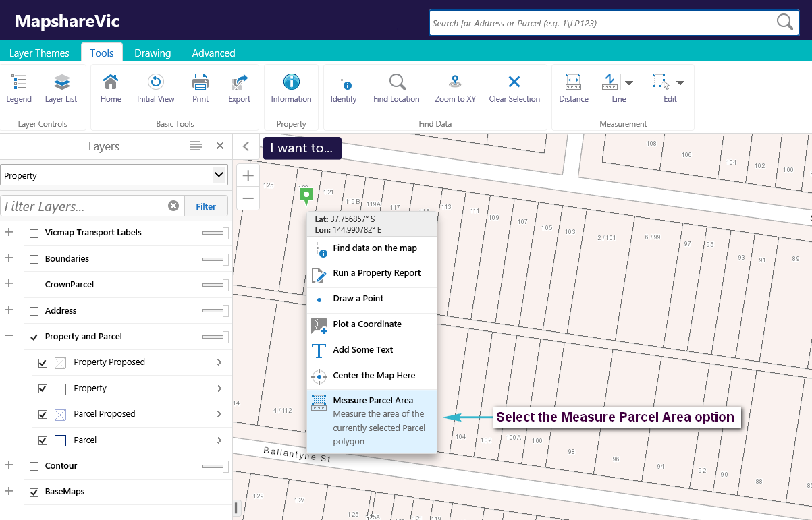
Task: Uncheck Property Proposed sublayer
Action: point(43,363)
